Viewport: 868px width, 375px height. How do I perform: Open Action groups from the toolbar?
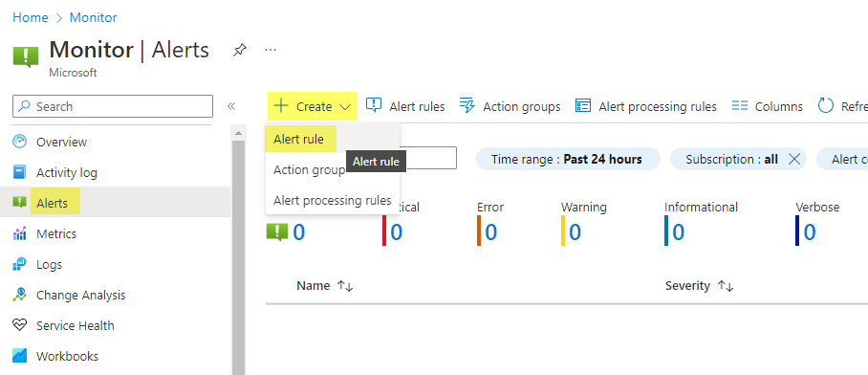click(x=510, y=106)
